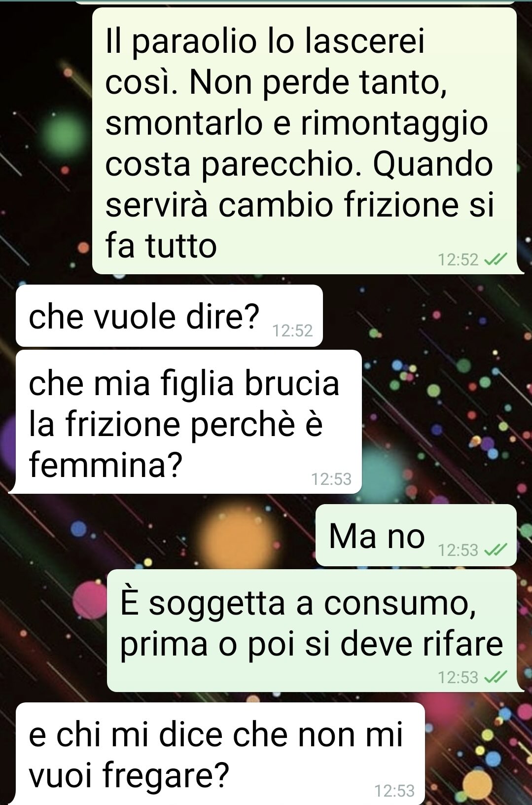Select the "Ma no" reply bubble
Screen dimensions: 532x805
pos(416,535)
